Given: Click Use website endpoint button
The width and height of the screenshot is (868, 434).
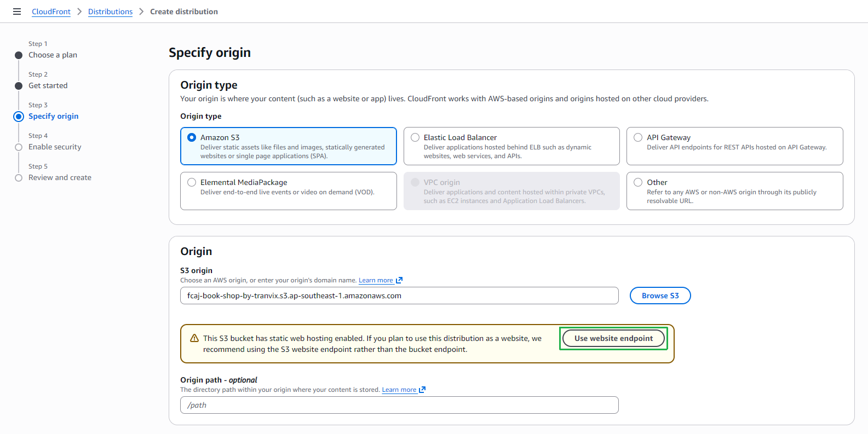Looking at the screenshot, I should coord(613,338).
